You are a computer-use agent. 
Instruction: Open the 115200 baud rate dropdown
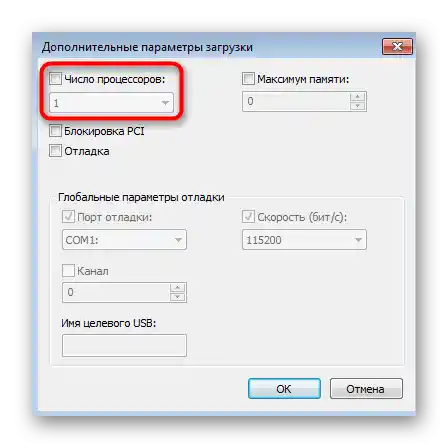pos(304,240)
